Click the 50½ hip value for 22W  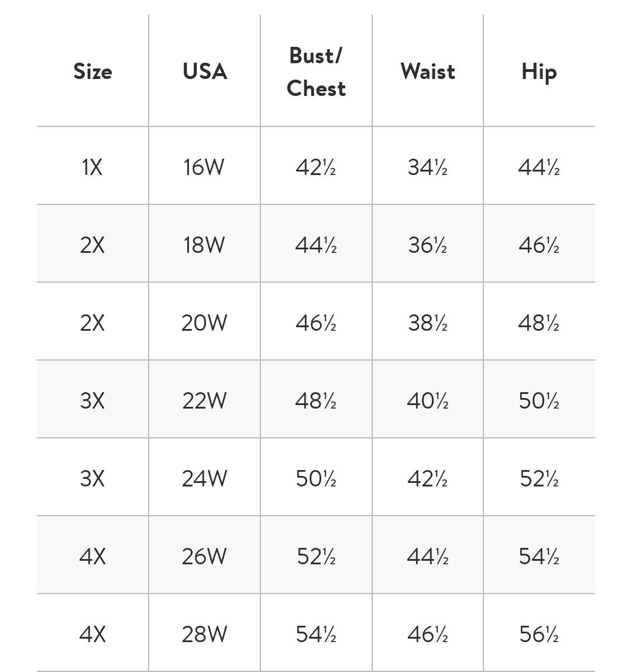pyautogui.click(x=539, y=401)
